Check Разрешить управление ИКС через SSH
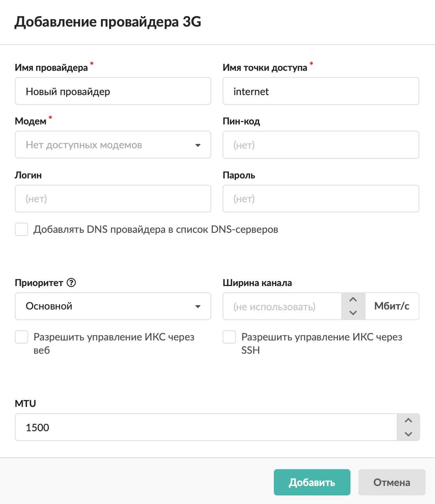 point(229,337)
